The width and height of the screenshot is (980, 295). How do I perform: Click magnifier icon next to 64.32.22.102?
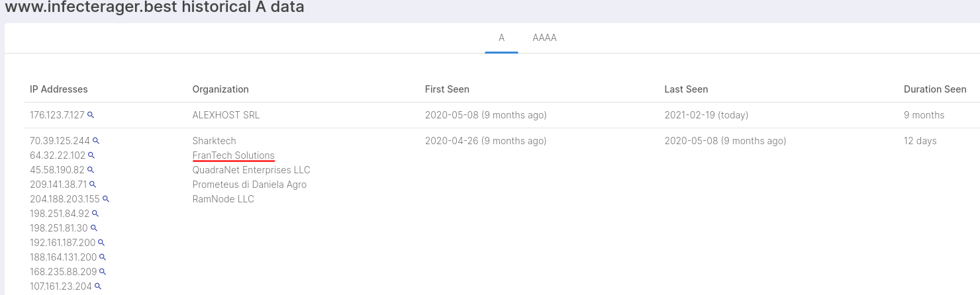pos(91,155)
